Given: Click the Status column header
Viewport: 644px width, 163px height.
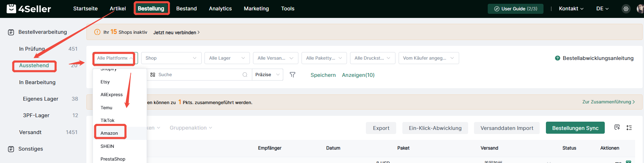Looking at the screenshot, I should (x=569, y=148).
